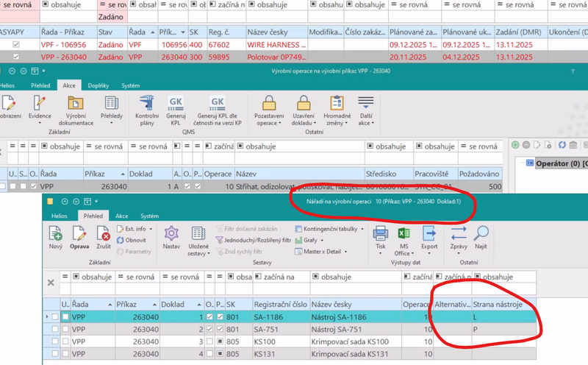Click the Kontrolní plány caliper icon

147,104
